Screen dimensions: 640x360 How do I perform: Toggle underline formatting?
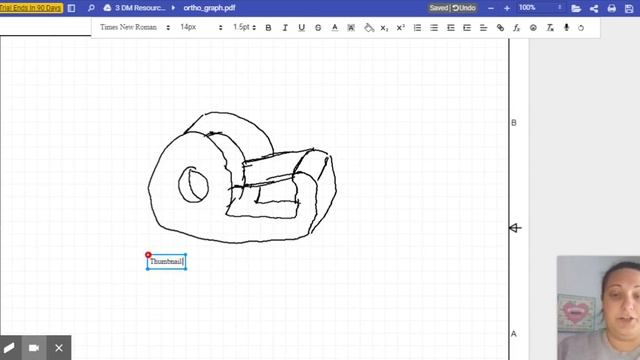click(301, 28)
